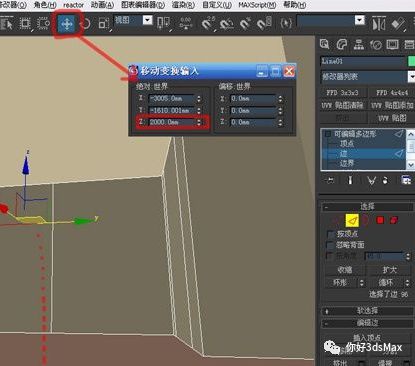Click the UVW 贴图 button
Image resolution: width=415 pixels, height=366 pixels.
[x=392, y=118]
